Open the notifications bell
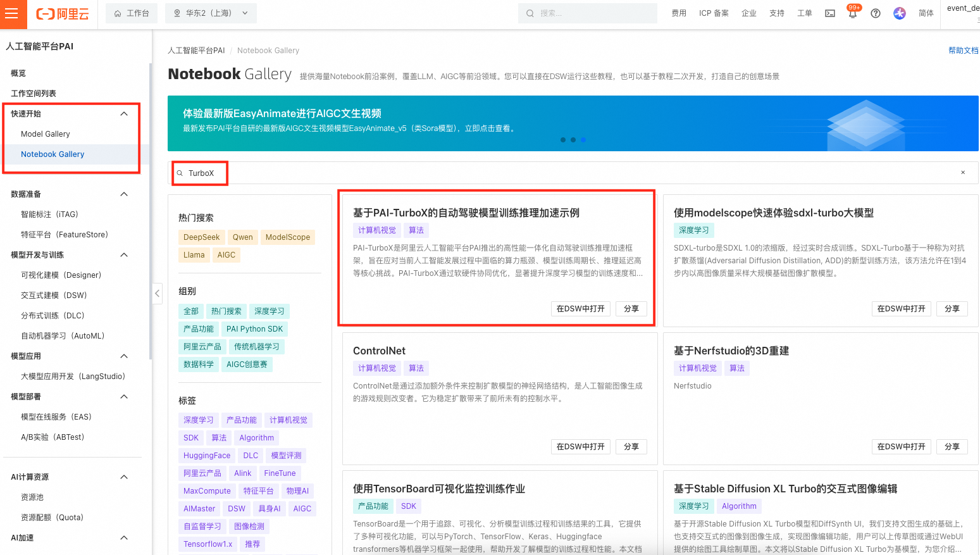The width and height of the screenshot is (980, 555). tap(853, 13)
